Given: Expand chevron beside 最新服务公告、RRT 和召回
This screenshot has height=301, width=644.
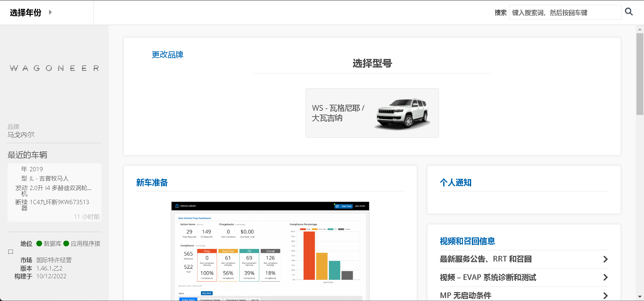Looking at the screenshot, I should 605,259.
